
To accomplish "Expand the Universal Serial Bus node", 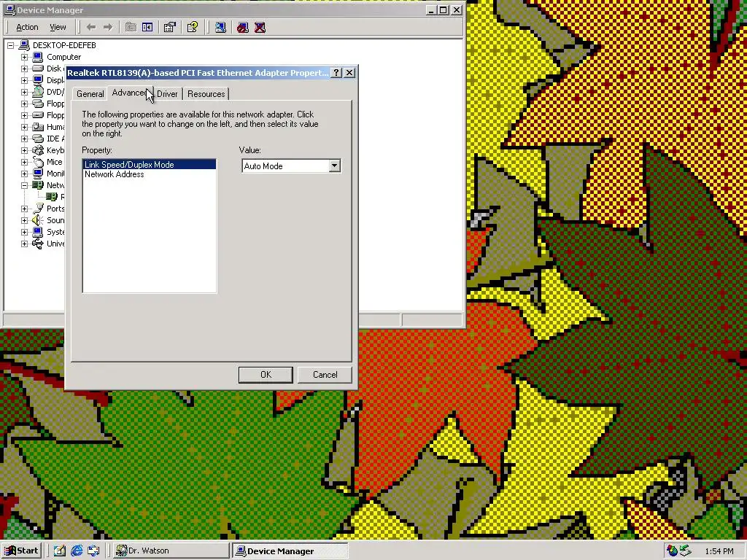I will point(24,244).
